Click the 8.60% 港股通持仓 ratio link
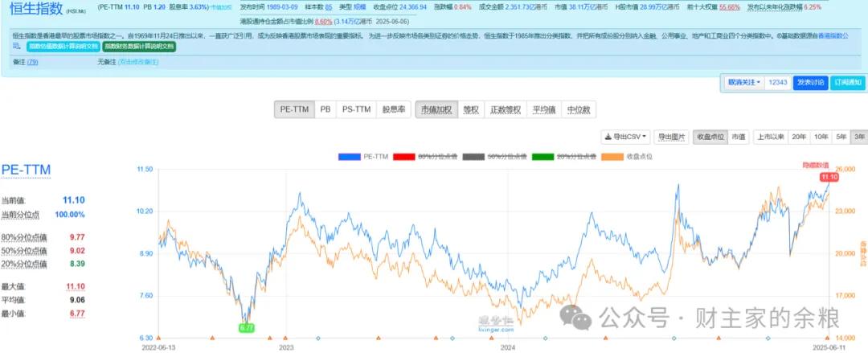The width and height of the screenshot is (868, 353). coord(323,23)
